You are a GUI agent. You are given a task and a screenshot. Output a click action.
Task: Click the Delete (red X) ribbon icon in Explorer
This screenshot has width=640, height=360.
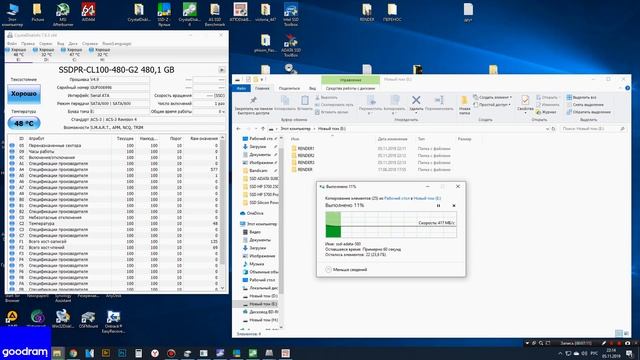click(416, 100)
